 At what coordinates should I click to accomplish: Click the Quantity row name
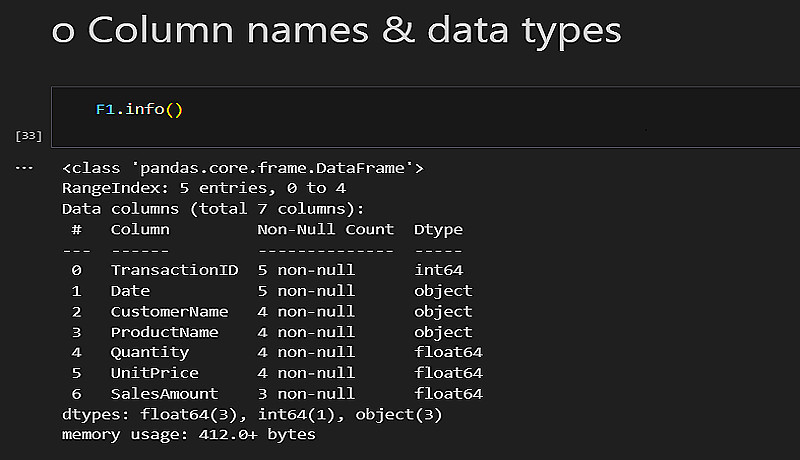click(x=149, y=352)
